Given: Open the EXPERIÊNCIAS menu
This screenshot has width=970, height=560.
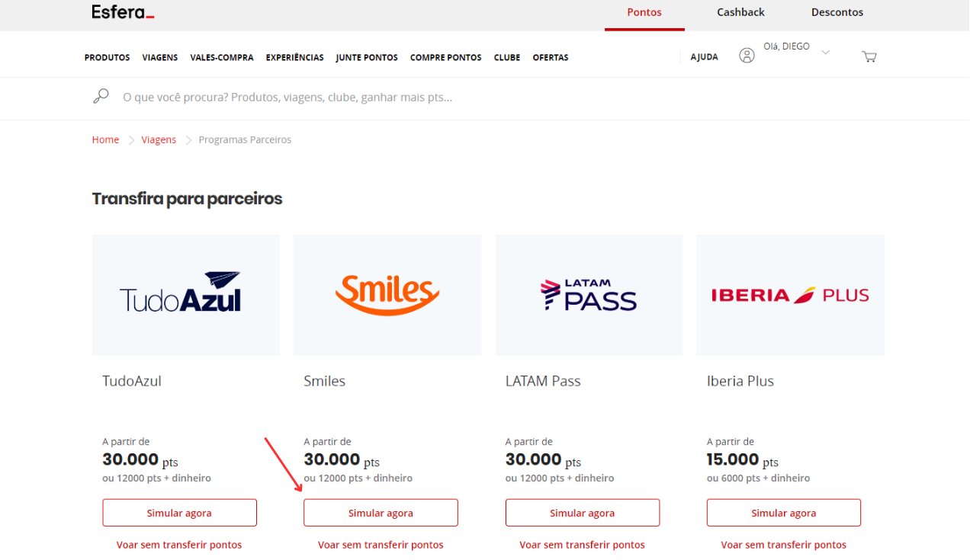Looking at the screenshot, I should (294, 57).
